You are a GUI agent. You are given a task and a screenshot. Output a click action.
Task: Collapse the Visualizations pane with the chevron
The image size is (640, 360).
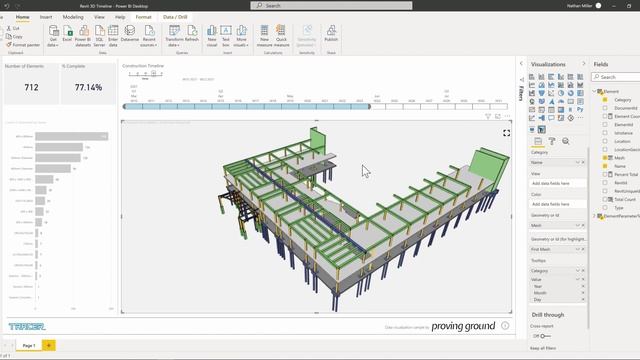click(x=583, y=64)
